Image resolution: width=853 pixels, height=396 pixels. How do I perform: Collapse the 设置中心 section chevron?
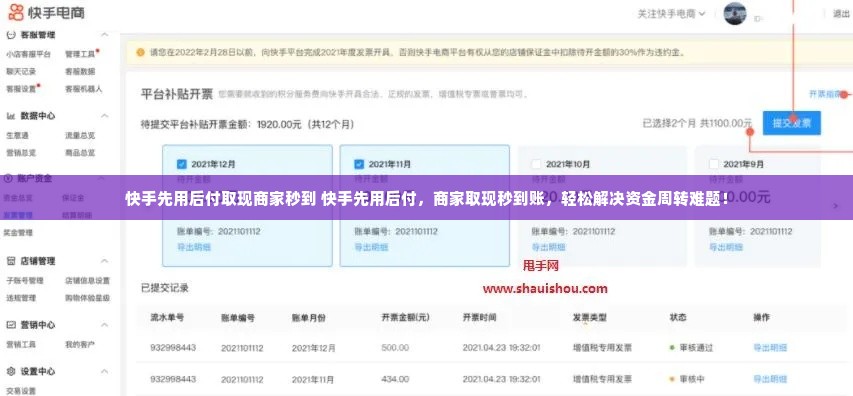tap(105, 372)
